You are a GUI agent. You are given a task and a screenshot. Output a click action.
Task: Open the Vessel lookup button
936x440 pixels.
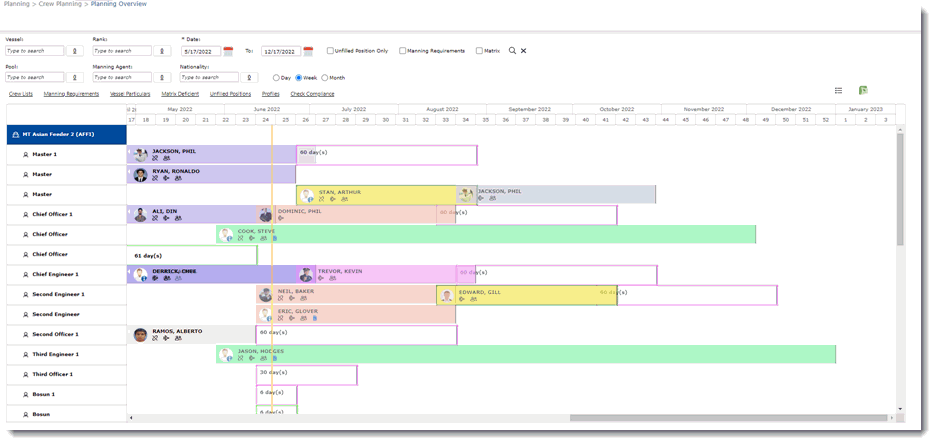[x=75, y=51]
